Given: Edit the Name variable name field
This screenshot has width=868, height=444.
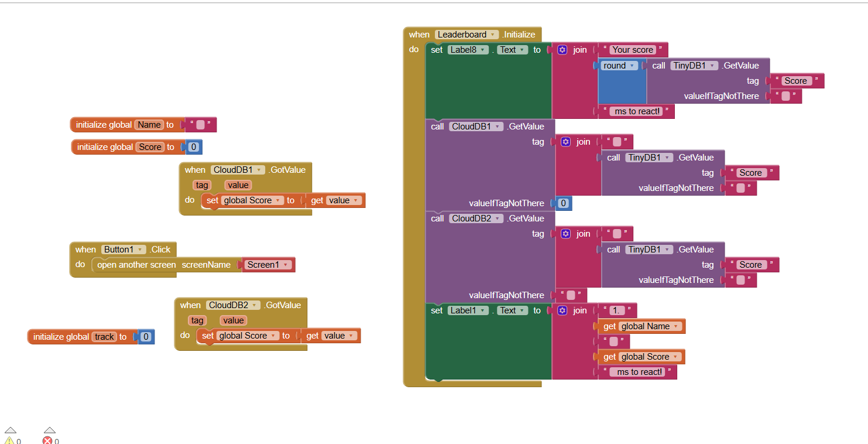Looking at the screenshot, I should (149, 125).
